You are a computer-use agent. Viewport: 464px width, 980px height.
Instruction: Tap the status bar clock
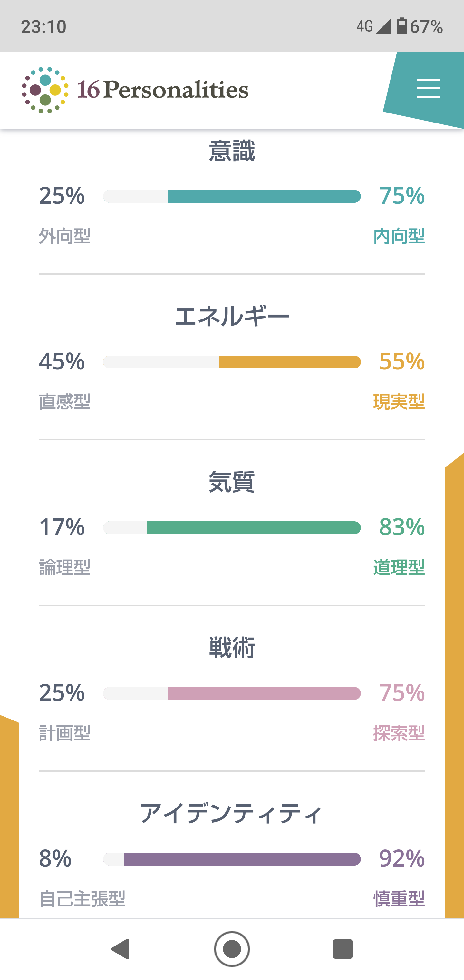tap(44, 27)
